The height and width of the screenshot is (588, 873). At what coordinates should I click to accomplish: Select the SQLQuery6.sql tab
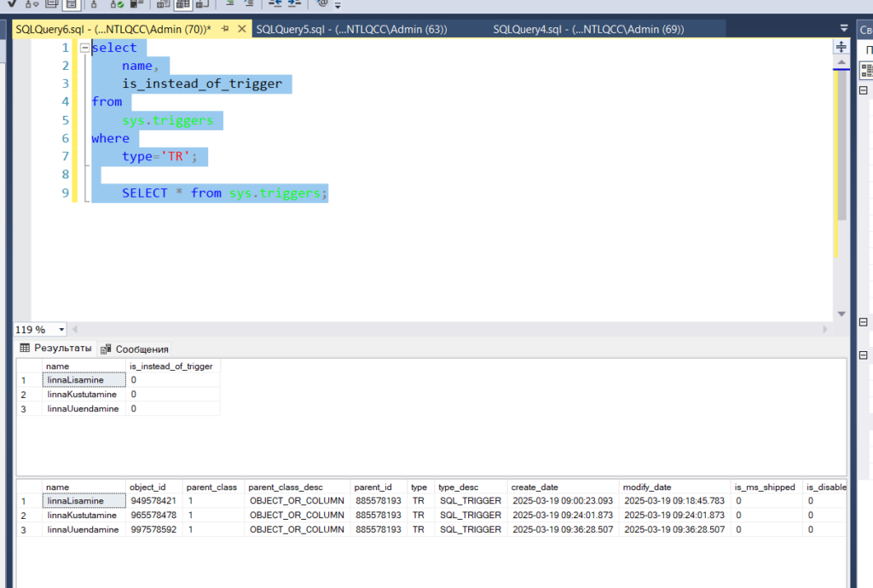point(113,30)
